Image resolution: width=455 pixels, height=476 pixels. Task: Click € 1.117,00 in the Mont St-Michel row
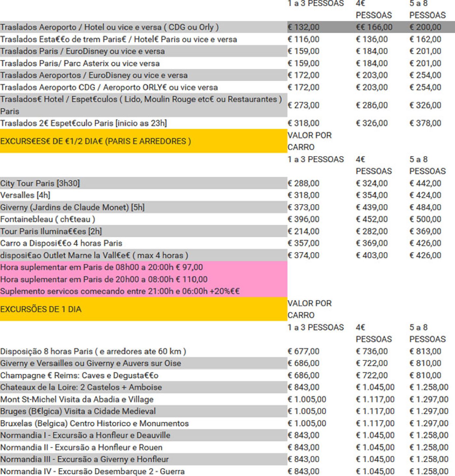coord(375,400)
